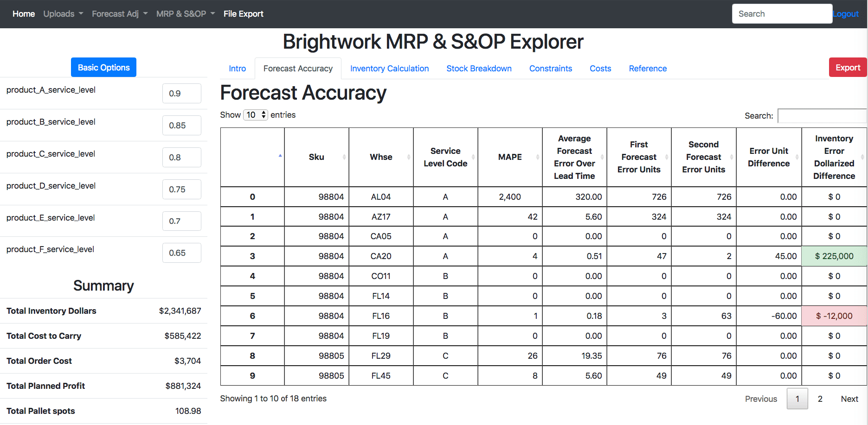868x425 pixels.
Task: Click Total Inventory Dollars value $2,341,687
Action: (180, 311)
